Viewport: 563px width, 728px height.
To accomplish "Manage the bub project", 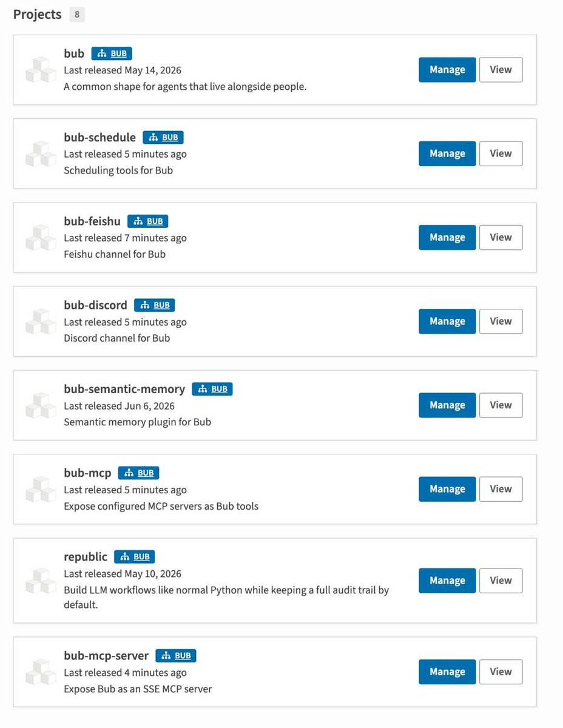I will (x=447, y=70).
